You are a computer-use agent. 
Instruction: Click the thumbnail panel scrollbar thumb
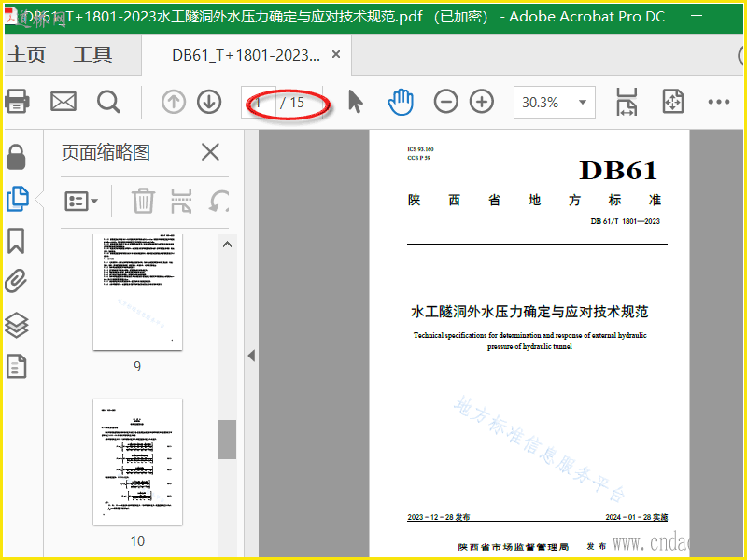pos(227,440)
